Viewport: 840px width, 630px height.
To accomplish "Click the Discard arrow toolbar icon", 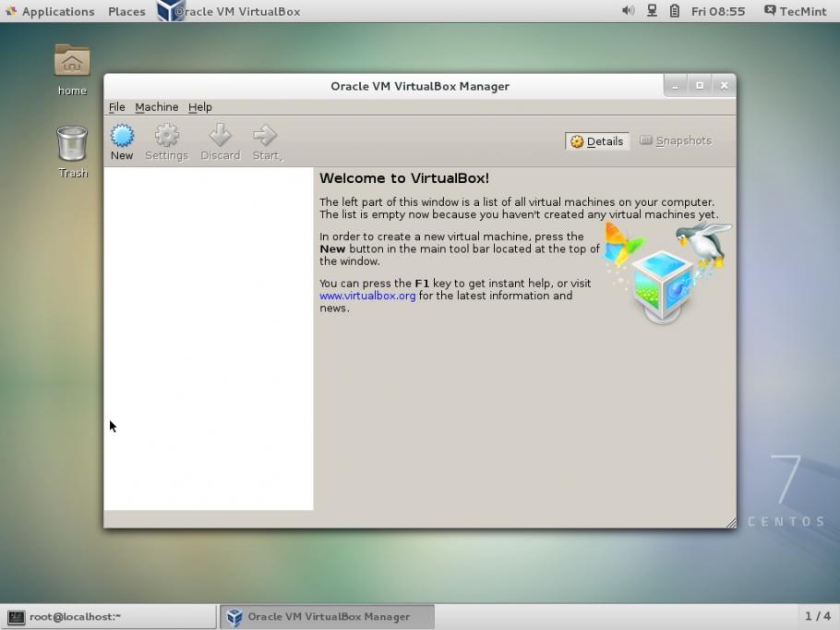I will [221, 136].
